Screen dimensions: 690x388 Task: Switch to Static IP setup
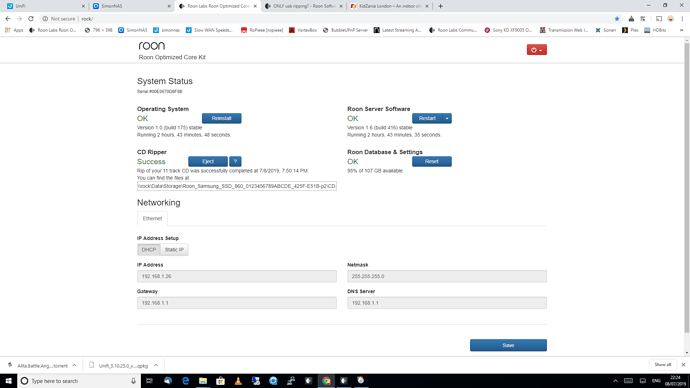(x=174, y=249)
